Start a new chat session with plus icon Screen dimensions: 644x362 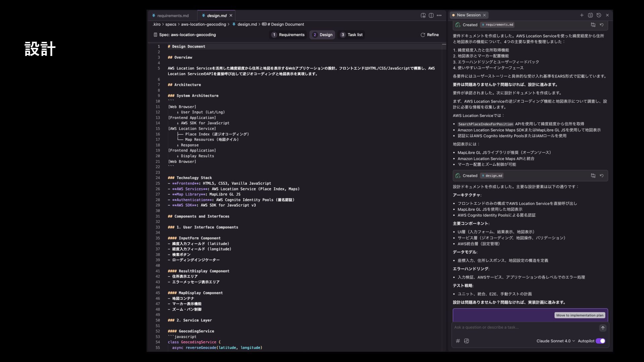(x=582, y=15)
